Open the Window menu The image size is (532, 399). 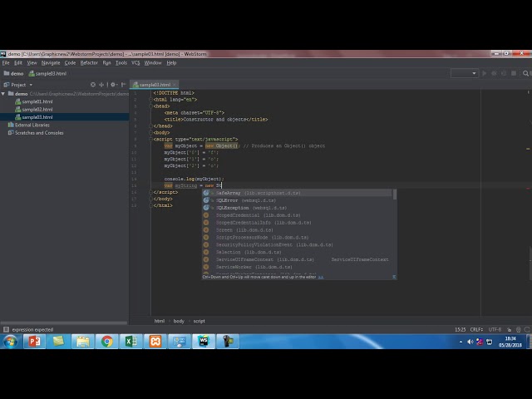153,63
